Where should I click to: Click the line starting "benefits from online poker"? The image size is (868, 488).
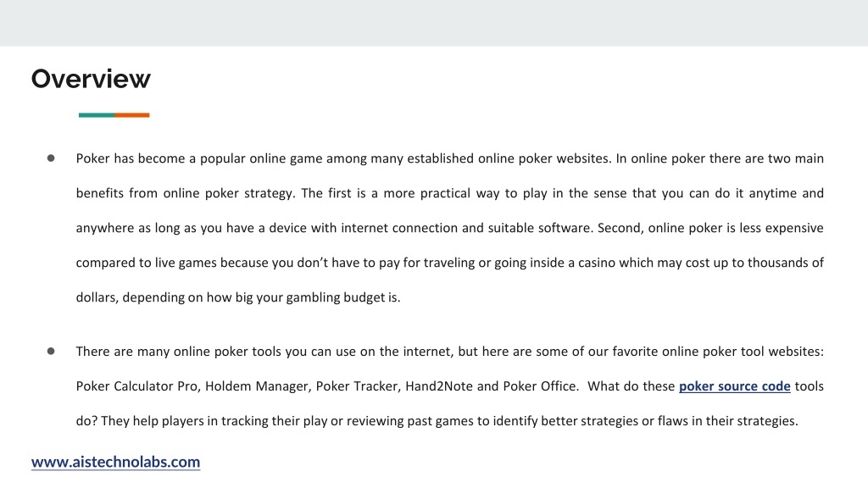[x=449, y=194]
